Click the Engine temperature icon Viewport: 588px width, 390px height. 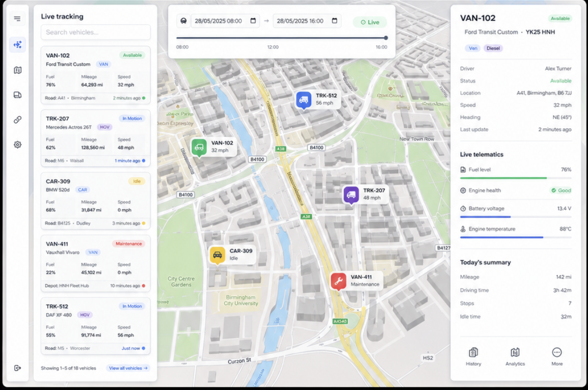point(463,229)
